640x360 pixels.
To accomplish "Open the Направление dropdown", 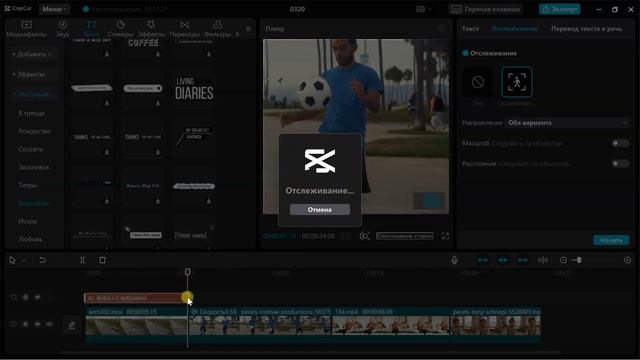I will tap(567, 123).
